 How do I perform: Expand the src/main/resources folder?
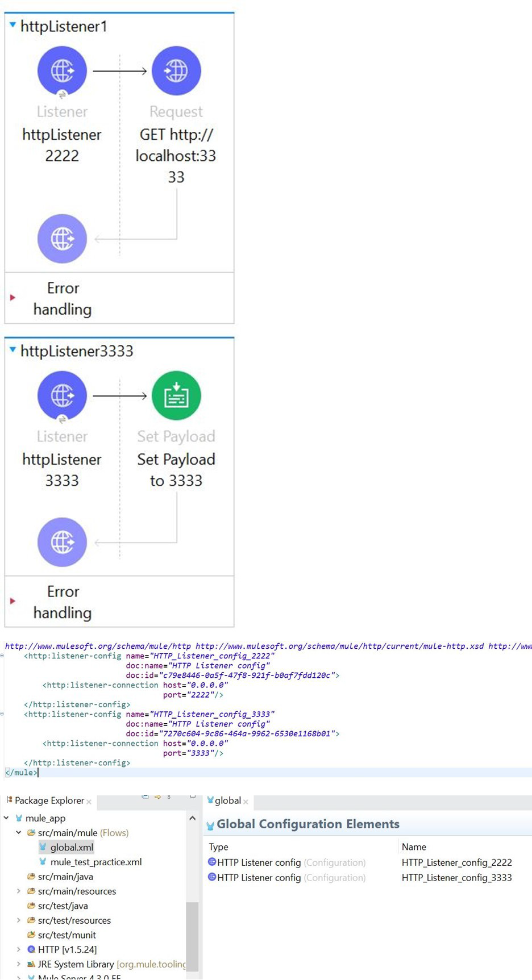(x=19, y=891)
